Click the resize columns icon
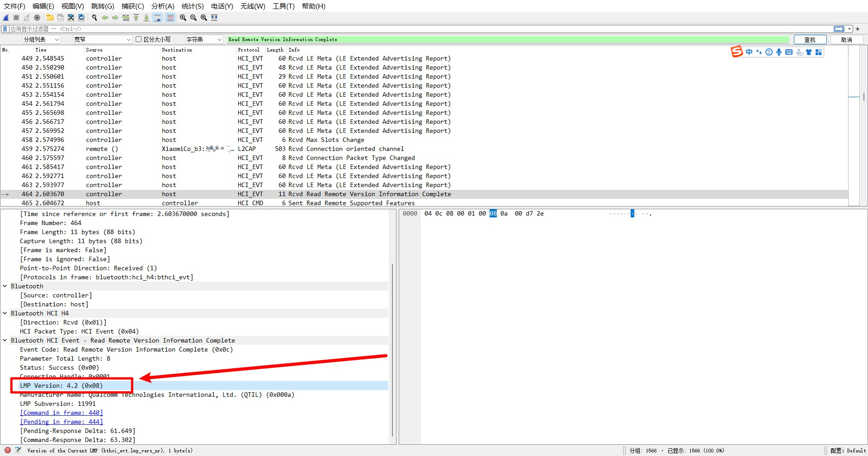This screenshot has width=868, height=456. pos(214,18)
